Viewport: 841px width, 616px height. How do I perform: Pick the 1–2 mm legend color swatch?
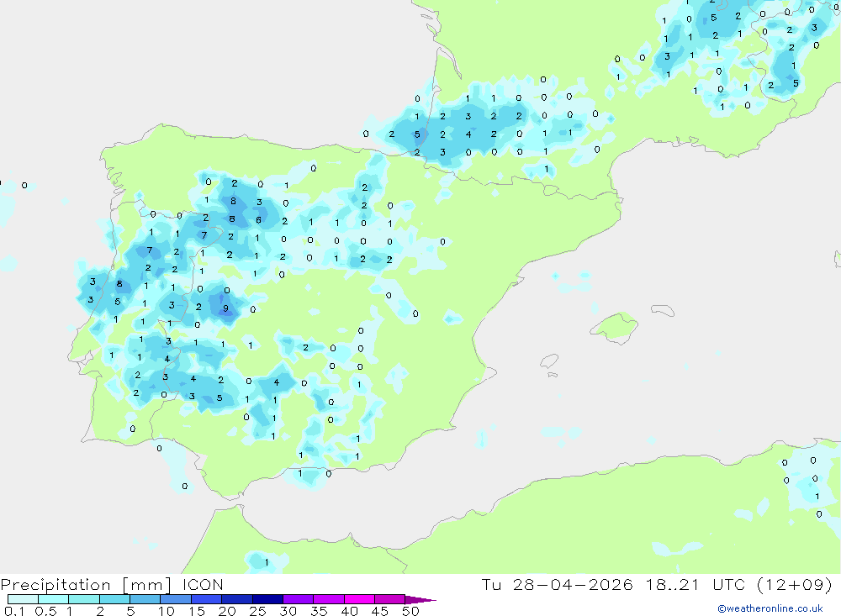click(x=84, y=599)
